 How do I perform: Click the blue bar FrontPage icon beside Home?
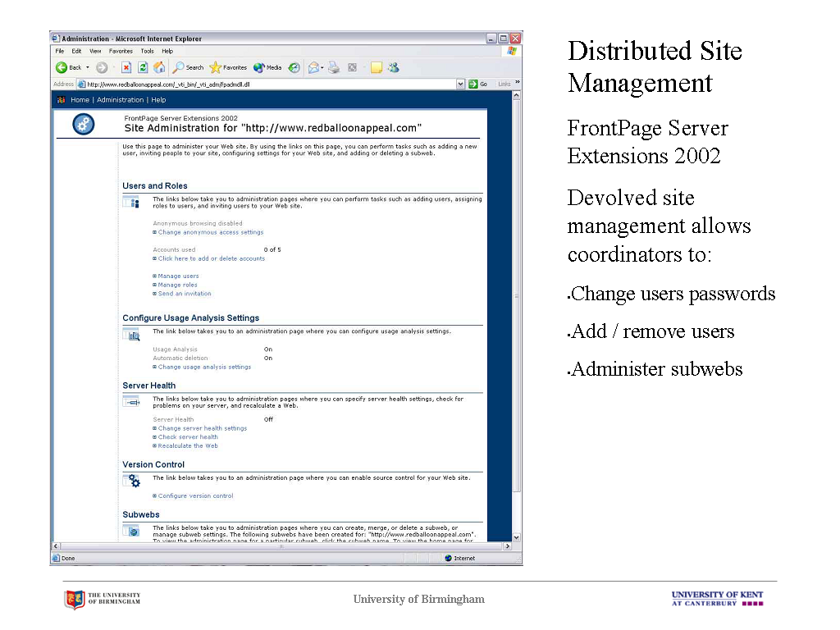tap(61, 99)
